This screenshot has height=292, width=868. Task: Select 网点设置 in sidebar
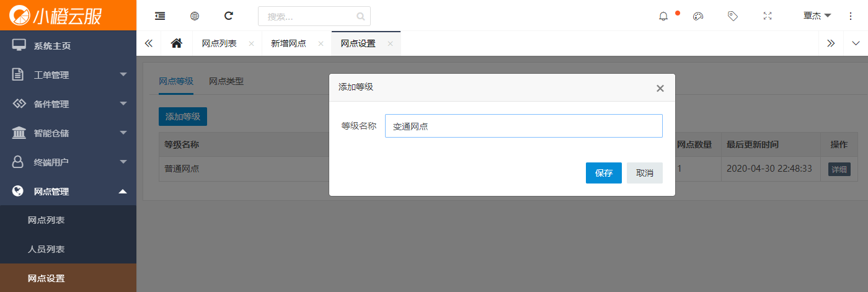coord(68,278)
